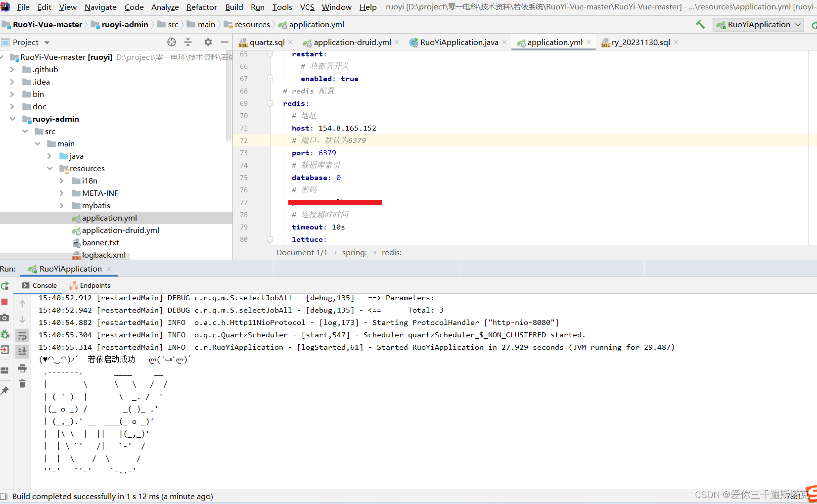817x504 pixels.
Task: Open the Endpoints tab in Run panel
Action: pyautogui.click(x=93, y=285)
